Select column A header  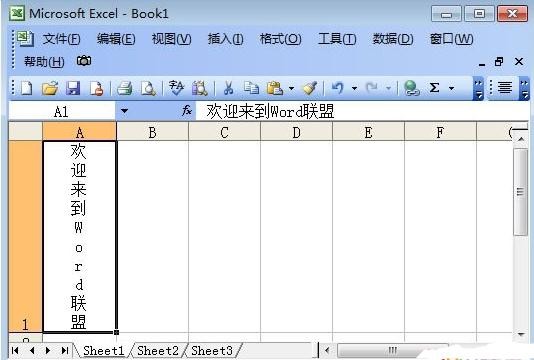(80, 132)
